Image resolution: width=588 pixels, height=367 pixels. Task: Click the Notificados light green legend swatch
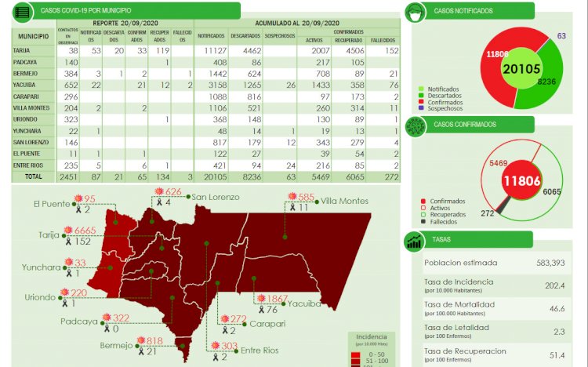[421, 89]
